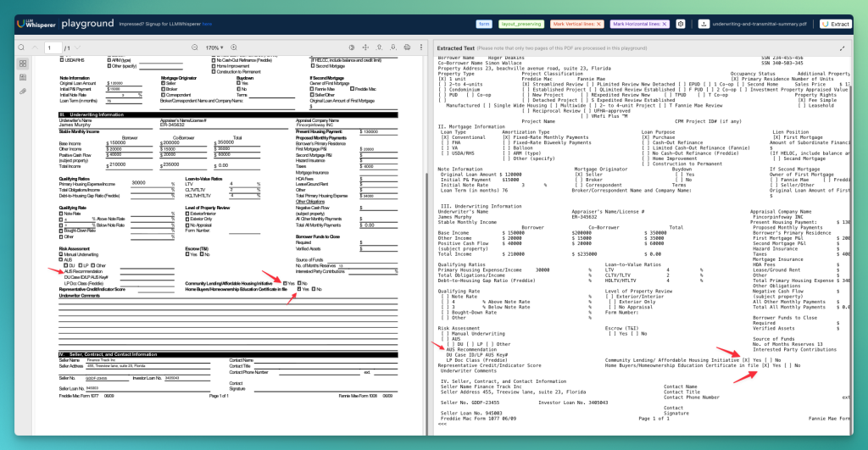Toggle the Manual Underwriting checkbox

pos(61,254)
